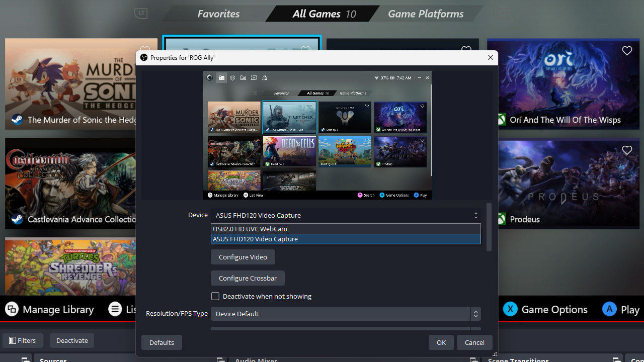Click Xbox icon on Prodeus card

point(502,219)
